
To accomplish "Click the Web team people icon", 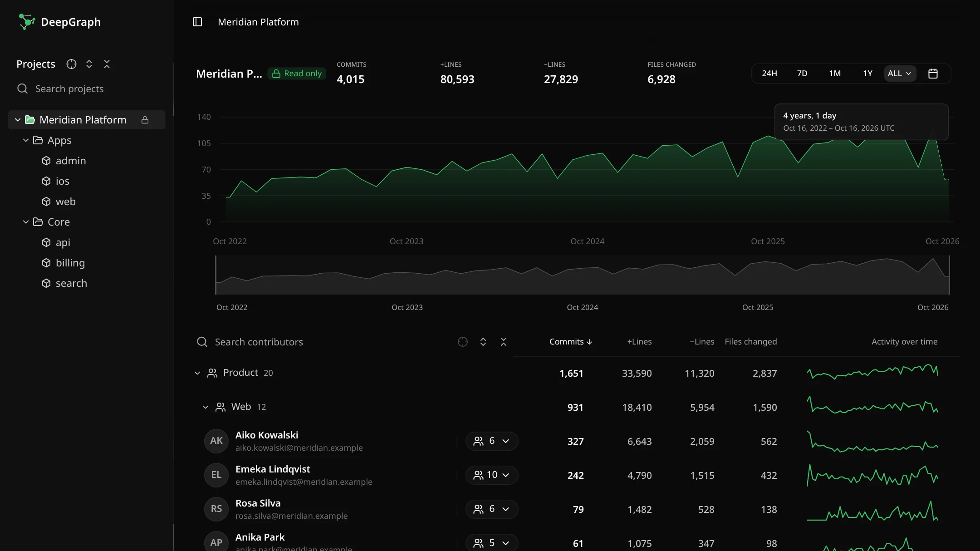I will click(x=220, y=407).
